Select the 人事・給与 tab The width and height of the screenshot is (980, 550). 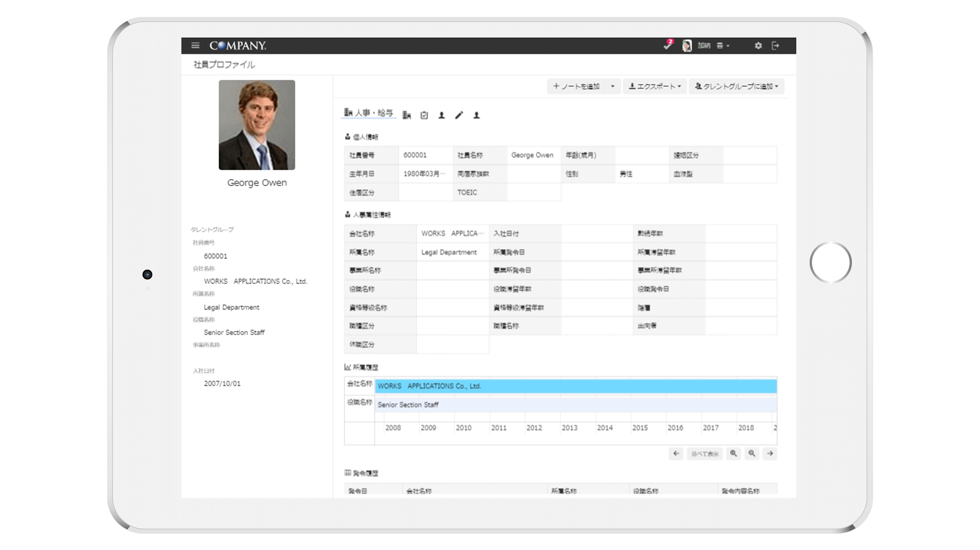369,113
